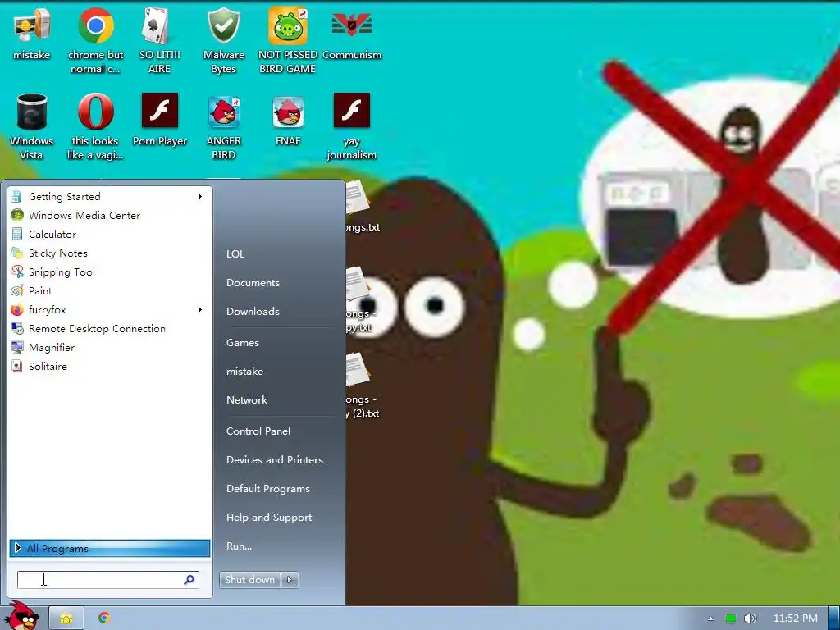Click Run... in Start menu
840x630 pixels.
[x=239, y=546]
